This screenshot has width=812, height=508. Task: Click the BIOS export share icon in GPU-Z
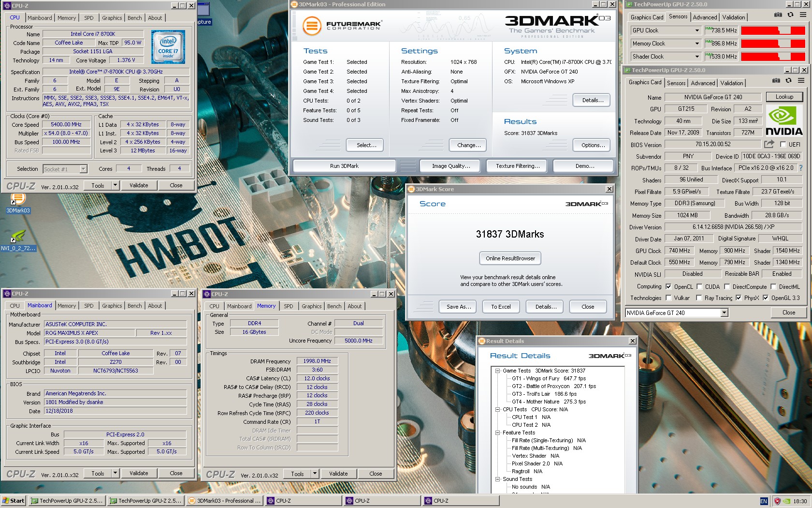tap(768, 144)
